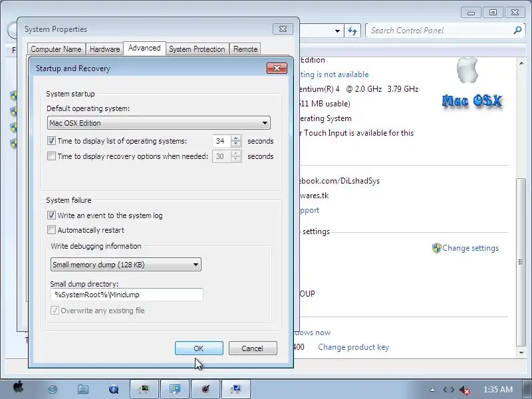
Task: Click the refresh arrows button beside address bar
Action: click(x=352, y=31)
